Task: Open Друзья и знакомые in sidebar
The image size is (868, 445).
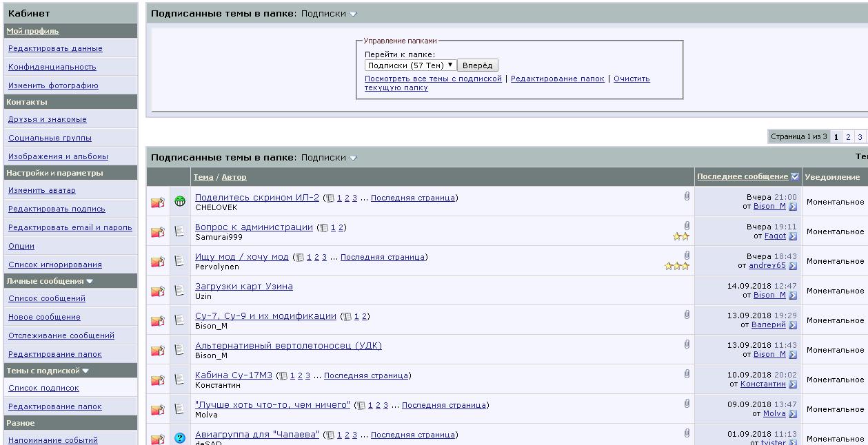Action: (x=48, y=120)
